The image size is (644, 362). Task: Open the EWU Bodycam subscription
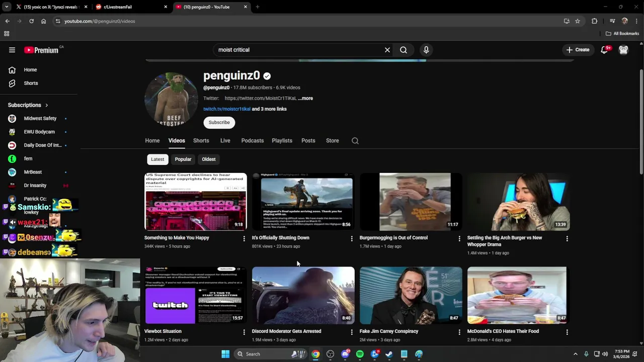click(x=39, y=132)
